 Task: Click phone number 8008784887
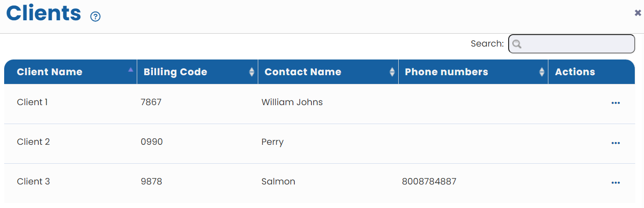429,182
